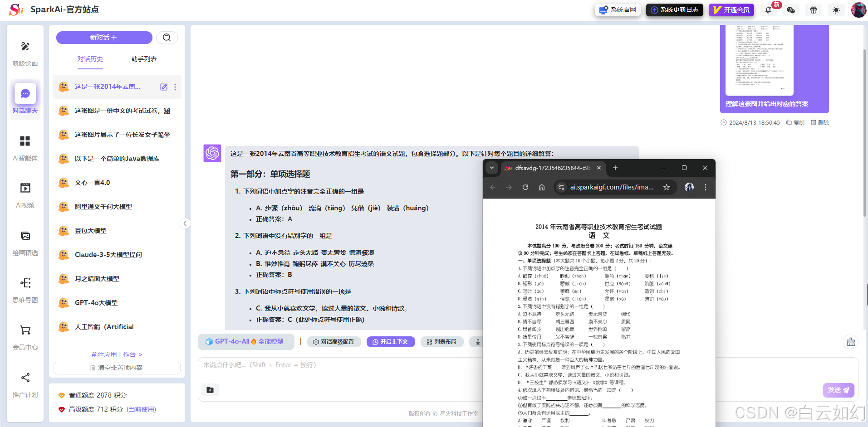Open the 前往应用工作台 link
Image resolution: width=868 pixels, height=427 pixels.
pos(117,354)
